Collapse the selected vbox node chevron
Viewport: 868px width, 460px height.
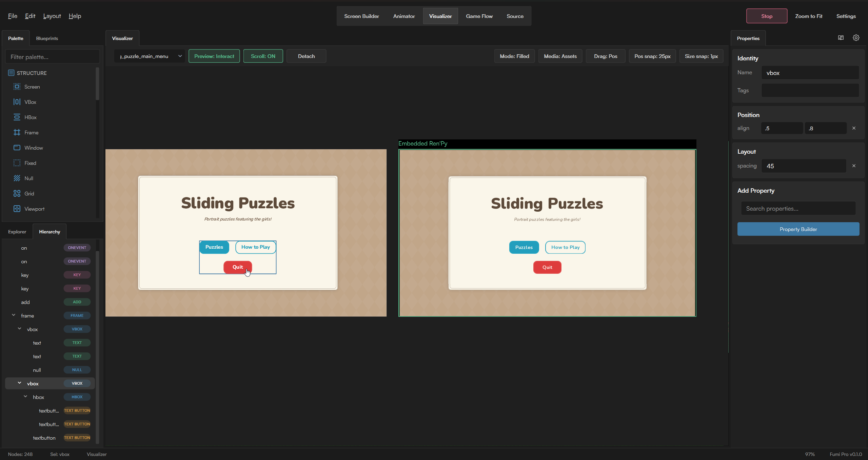pyautogui.click(x=19, y=383)
